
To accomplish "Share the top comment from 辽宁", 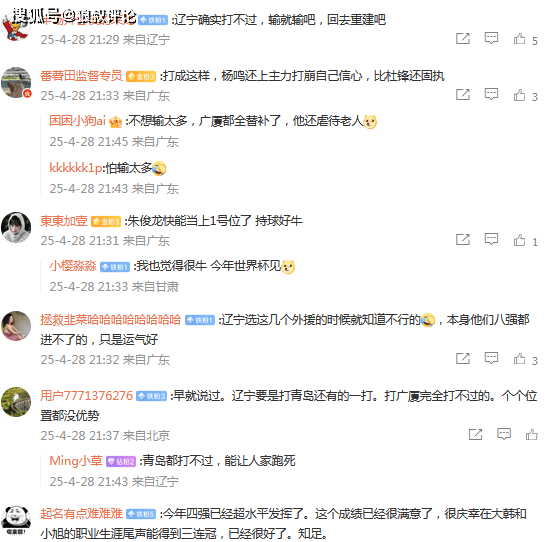I will 463,38.
